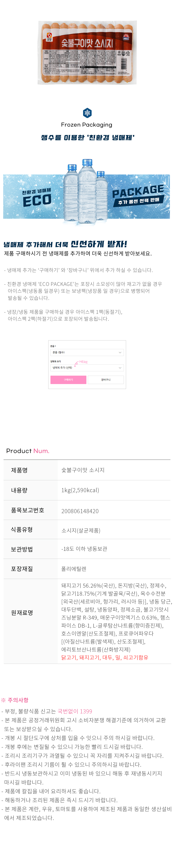Click the 국번없이 1399 pink link text
Viewport: 174px width, 868px height.
75,711
